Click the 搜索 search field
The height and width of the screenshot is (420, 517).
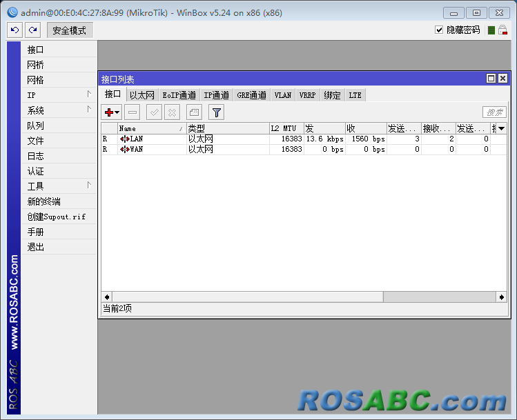[x=495, y=112]
